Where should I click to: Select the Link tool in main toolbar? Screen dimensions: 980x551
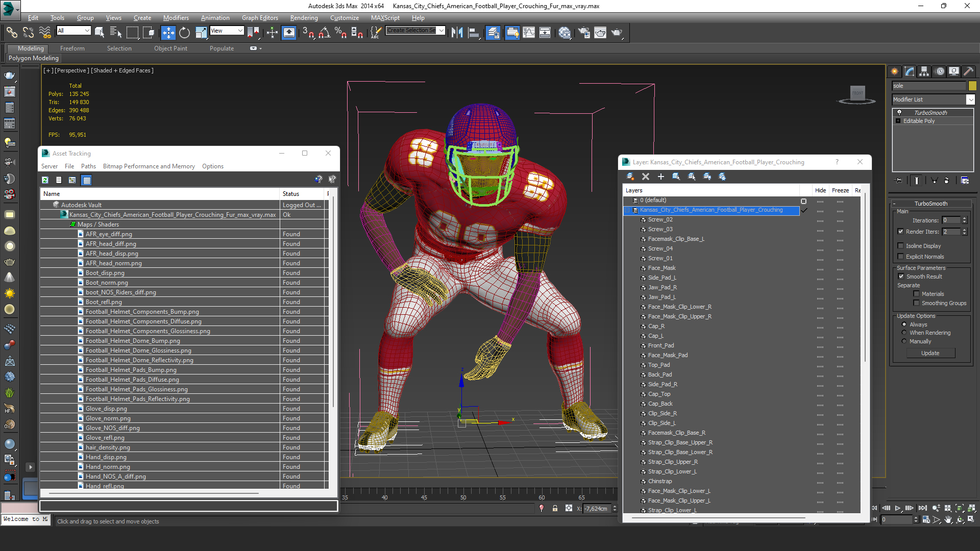(11, 33)
